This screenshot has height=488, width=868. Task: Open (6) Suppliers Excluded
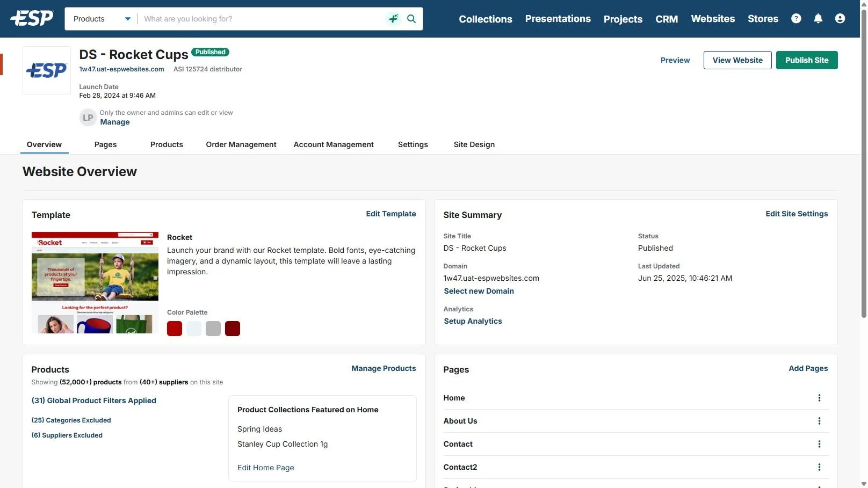[67, 435]
